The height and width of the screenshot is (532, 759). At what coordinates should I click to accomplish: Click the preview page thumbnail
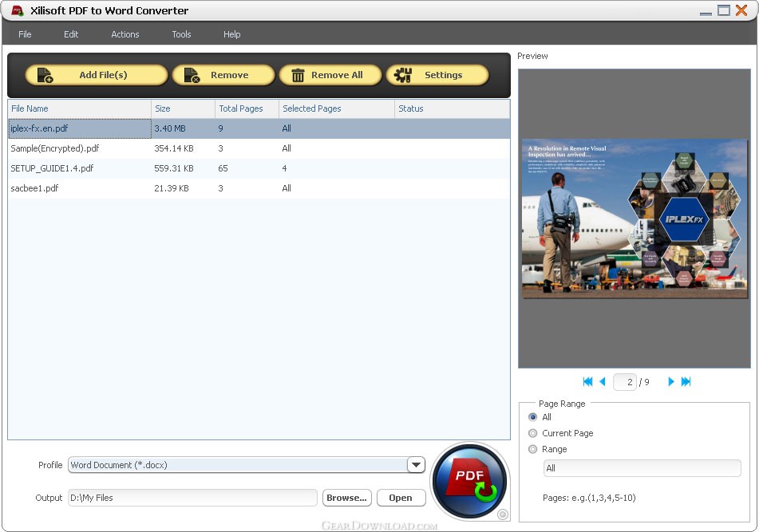pyautogui.click(x=634, y=219)
